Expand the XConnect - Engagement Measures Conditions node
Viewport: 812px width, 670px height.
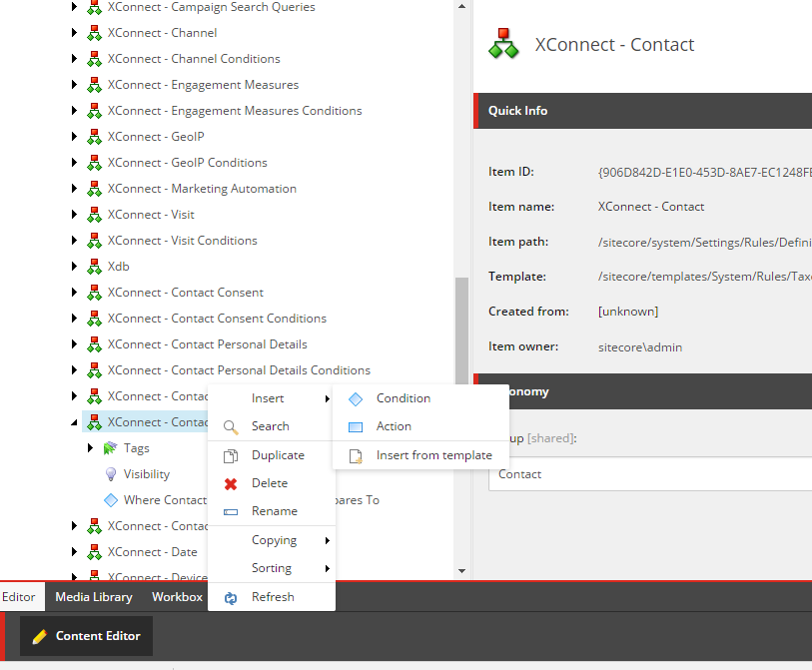74,110
